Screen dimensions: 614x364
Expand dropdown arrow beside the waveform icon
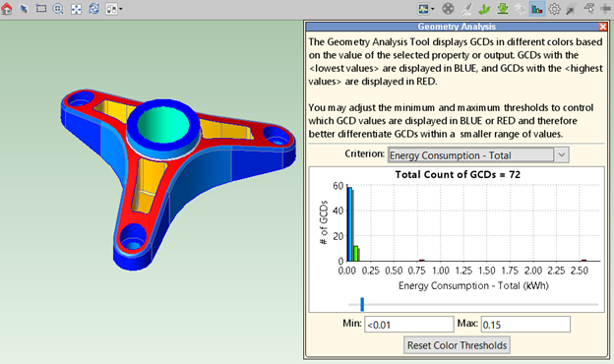432,9
